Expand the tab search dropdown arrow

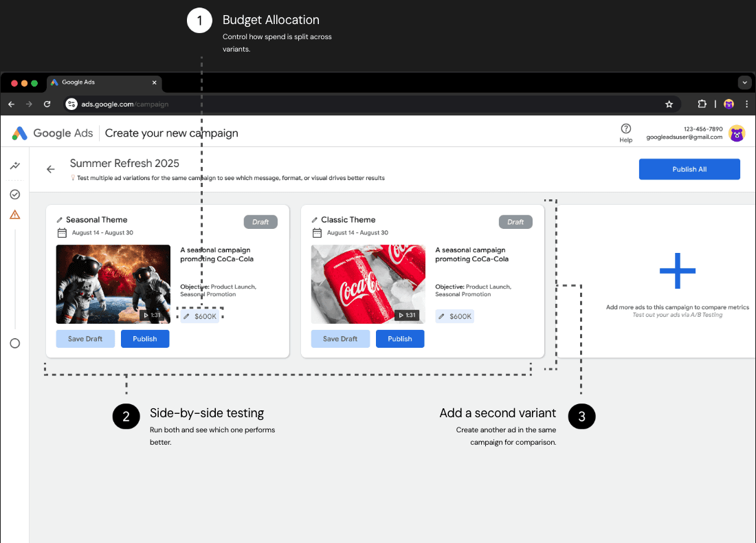744,82
